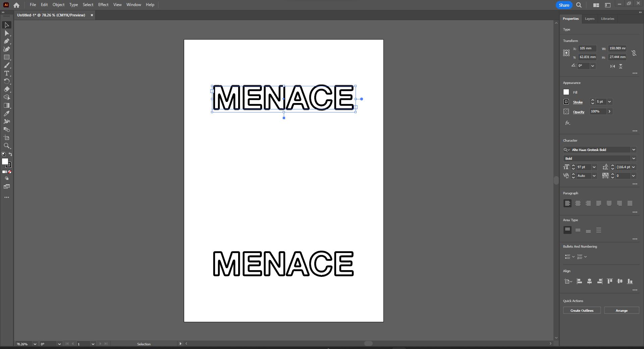This screenshot has width=644, height=349.
Task: Select the Selection tool
Action: click(7, 25)
